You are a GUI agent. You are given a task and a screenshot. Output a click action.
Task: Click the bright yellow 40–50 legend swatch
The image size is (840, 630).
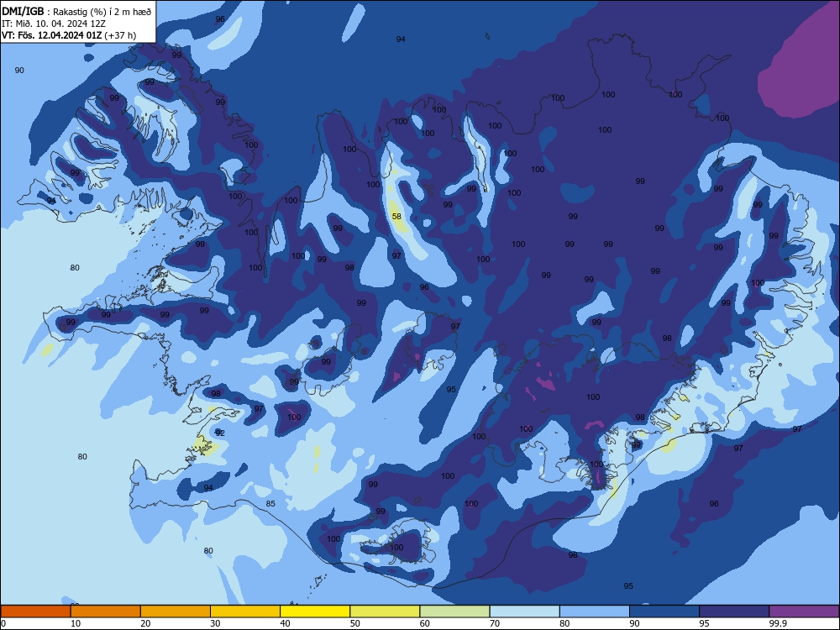click(x=315, y=612)
